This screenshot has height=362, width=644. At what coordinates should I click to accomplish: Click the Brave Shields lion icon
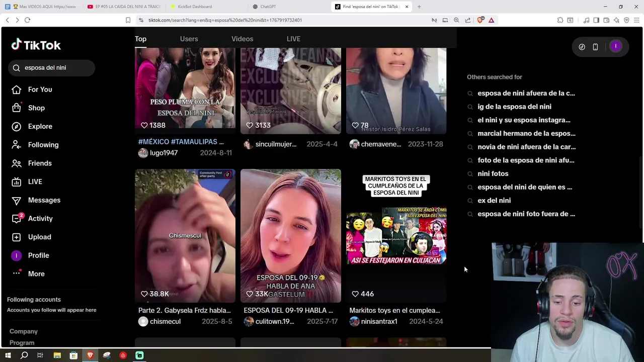pyautogui.click(x=480, y=20)
